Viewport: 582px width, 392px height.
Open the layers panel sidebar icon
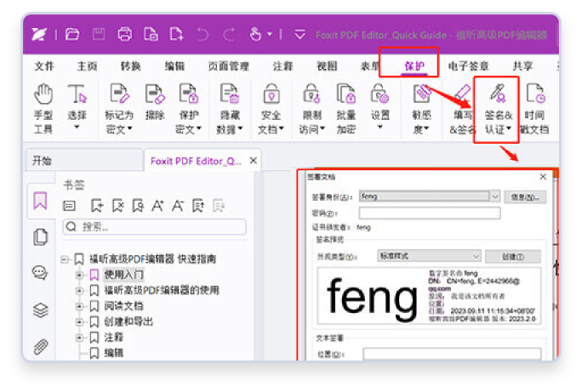tap(40, 310)
